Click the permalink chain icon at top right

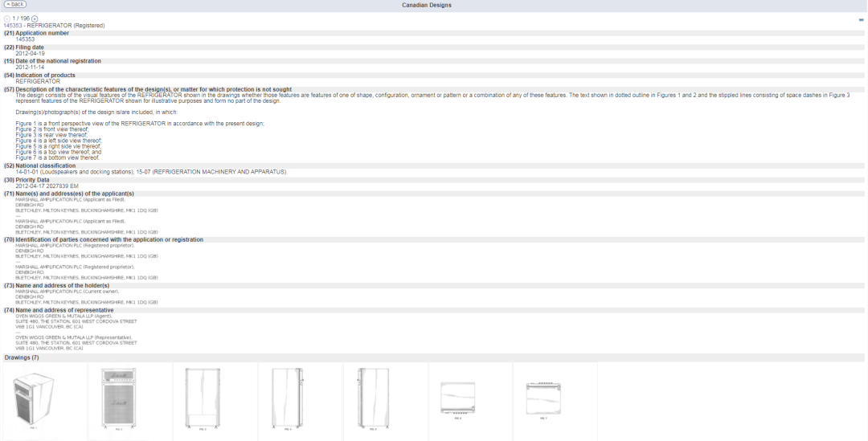click(861, 19)
